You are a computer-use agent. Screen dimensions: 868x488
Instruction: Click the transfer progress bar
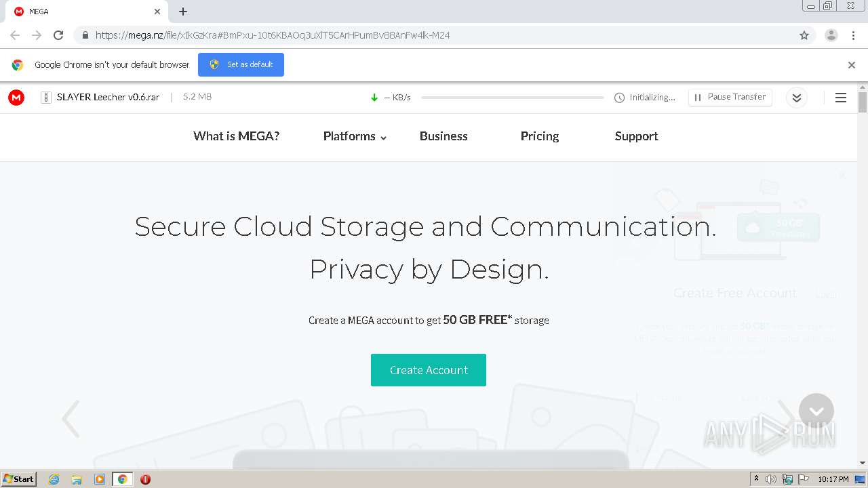[512, 98]
